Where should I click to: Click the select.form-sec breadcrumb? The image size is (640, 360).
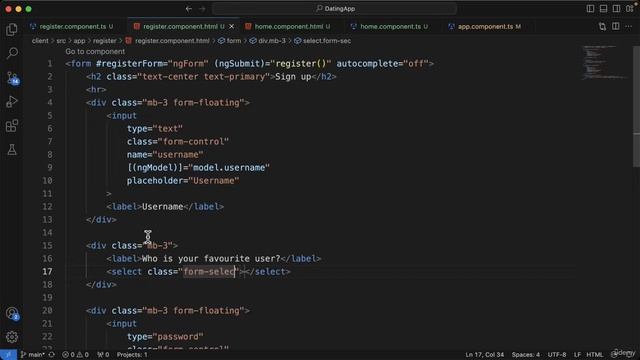click(x=323, y=41)
